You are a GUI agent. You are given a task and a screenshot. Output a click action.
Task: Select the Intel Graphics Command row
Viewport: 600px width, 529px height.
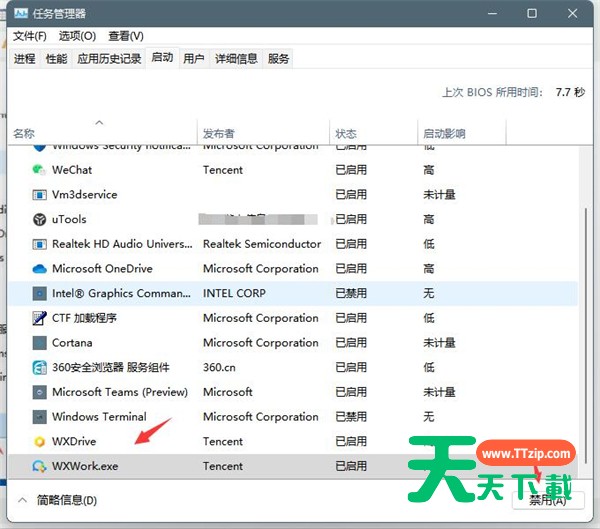(x=120, y=294)
